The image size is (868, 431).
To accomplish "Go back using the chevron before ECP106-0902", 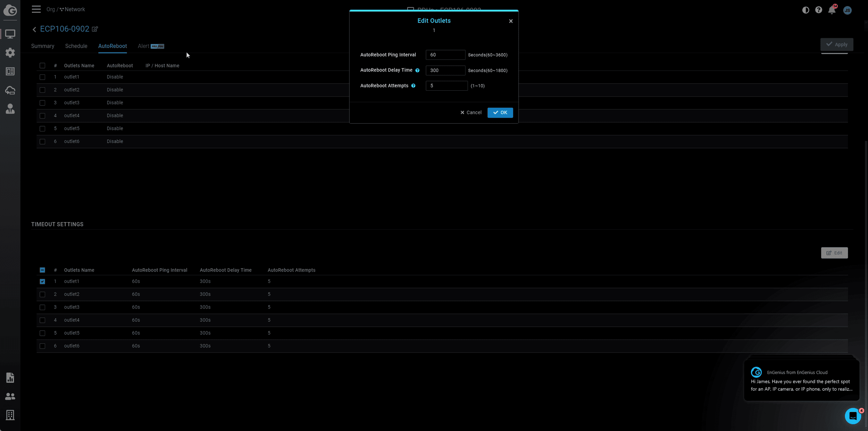I will click(x=34, y=30).
